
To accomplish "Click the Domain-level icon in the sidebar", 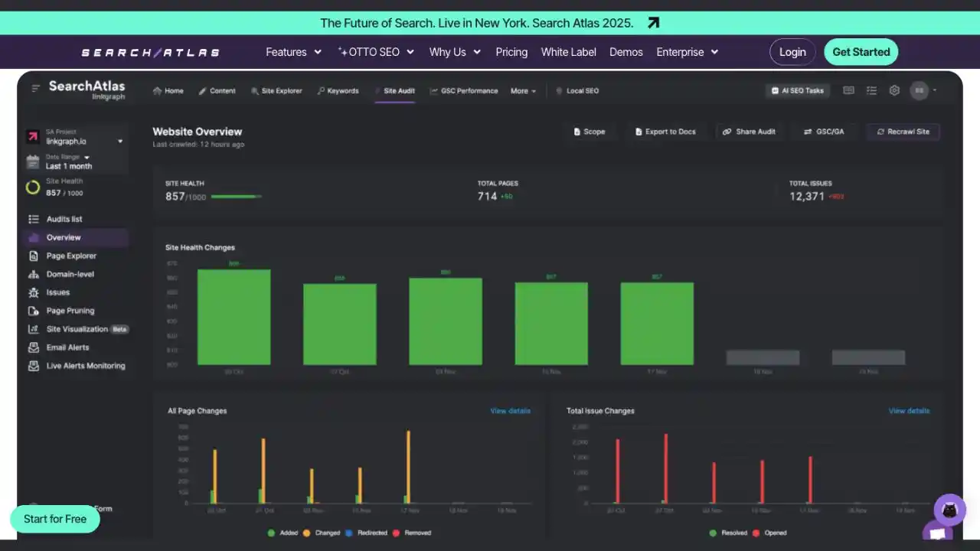I will pos(33,274).
